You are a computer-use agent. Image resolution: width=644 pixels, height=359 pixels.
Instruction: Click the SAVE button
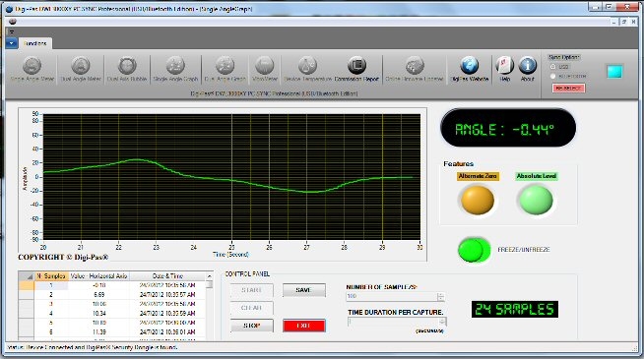coord(303,290)
